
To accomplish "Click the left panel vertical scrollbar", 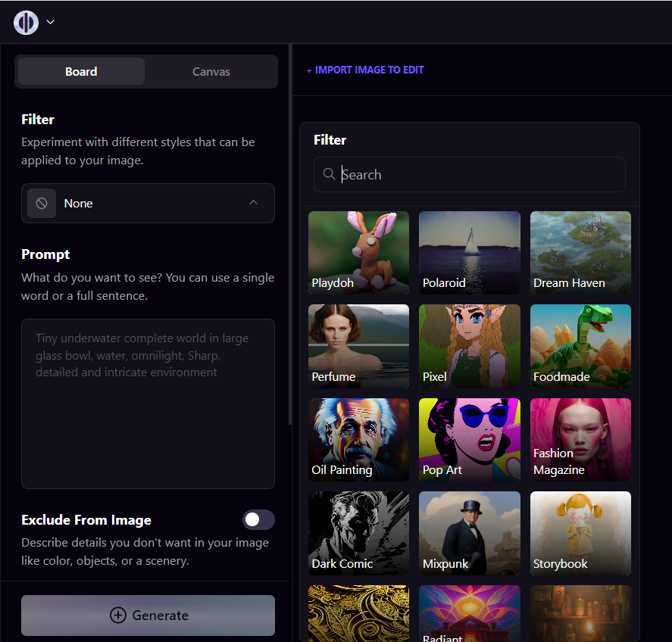I will point(290,234).
